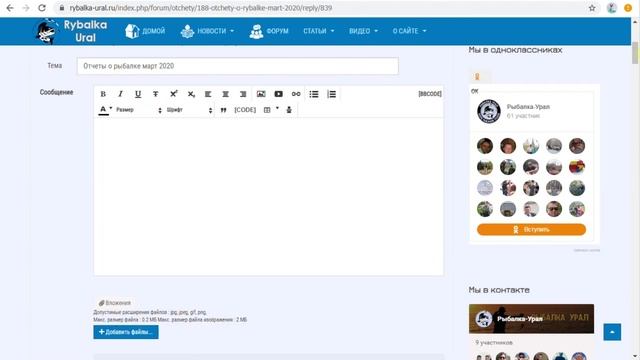Toggle BBCODE source view
The width and height of the screenshot is (640, 360).
430,94
